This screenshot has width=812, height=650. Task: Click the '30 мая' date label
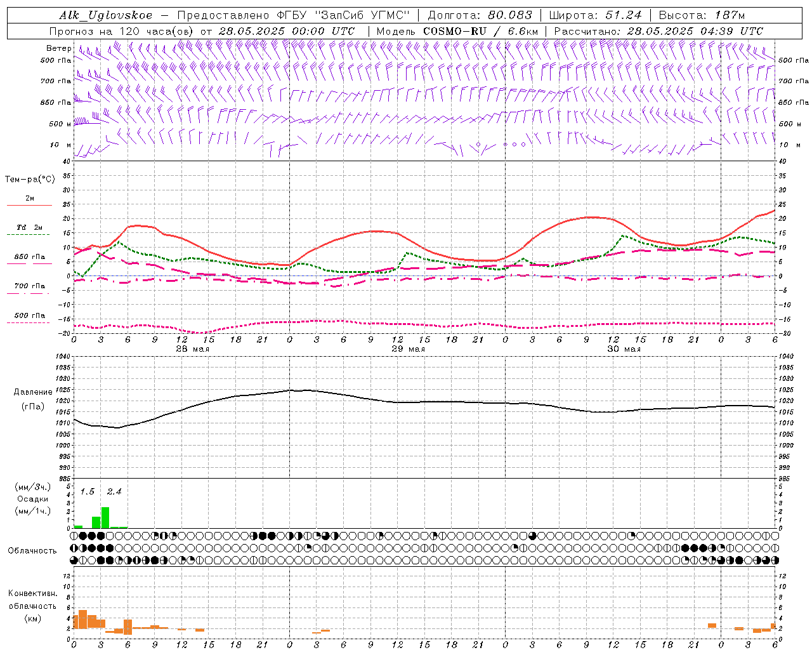coord(624,349)
